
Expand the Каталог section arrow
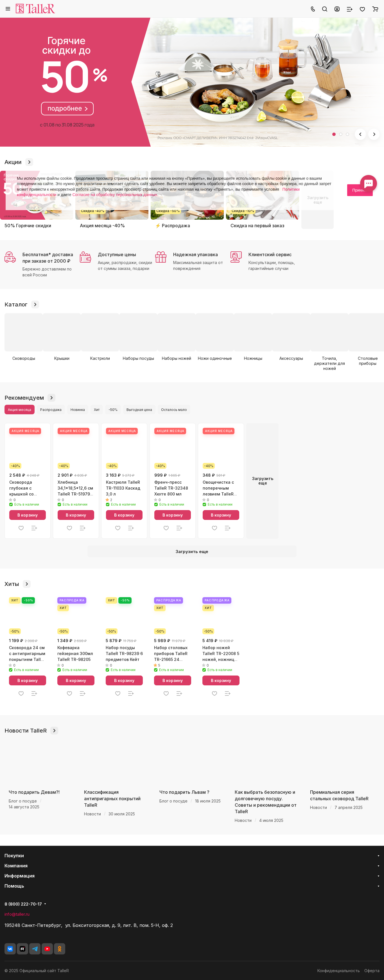[x=35, y=304]
